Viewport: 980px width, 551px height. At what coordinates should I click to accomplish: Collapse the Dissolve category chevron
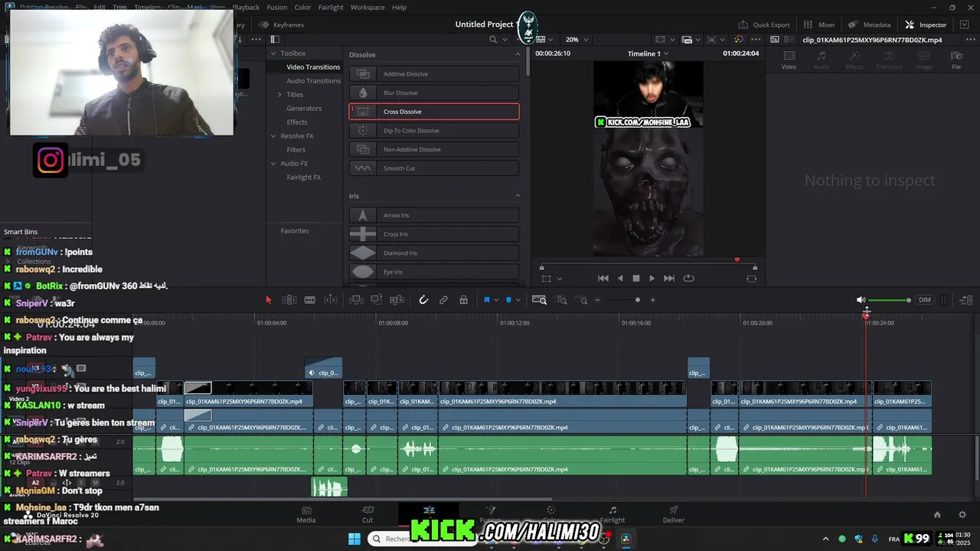click(518, 54)
